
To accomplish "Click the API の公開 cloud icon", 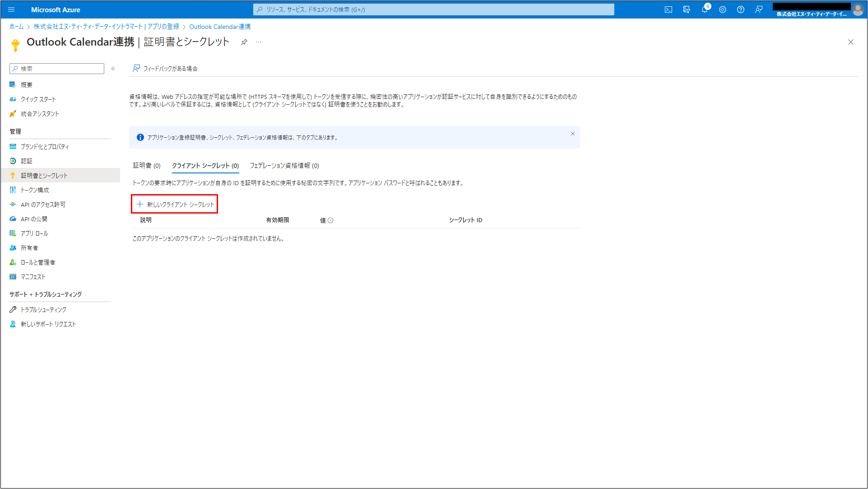I will tap(13, 219).
